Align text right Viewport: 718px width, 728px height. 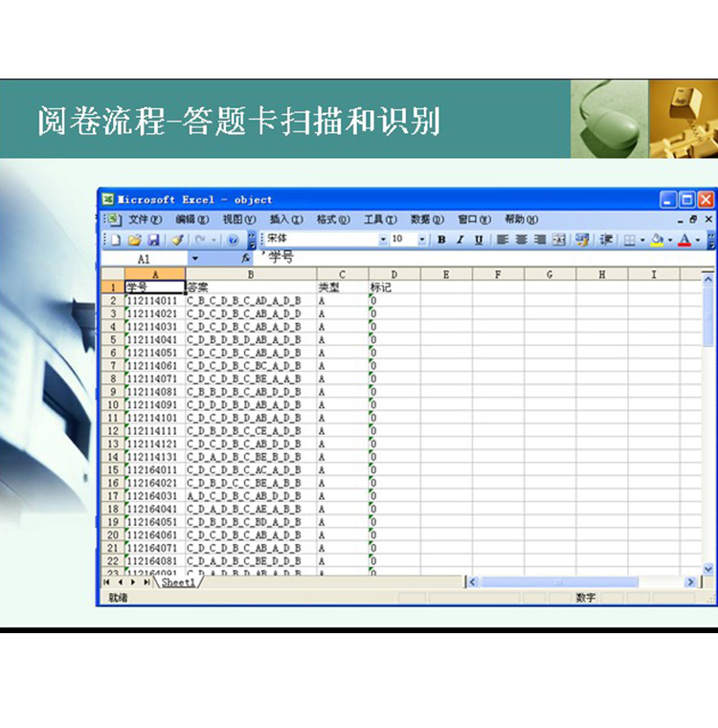pos(540,239)
